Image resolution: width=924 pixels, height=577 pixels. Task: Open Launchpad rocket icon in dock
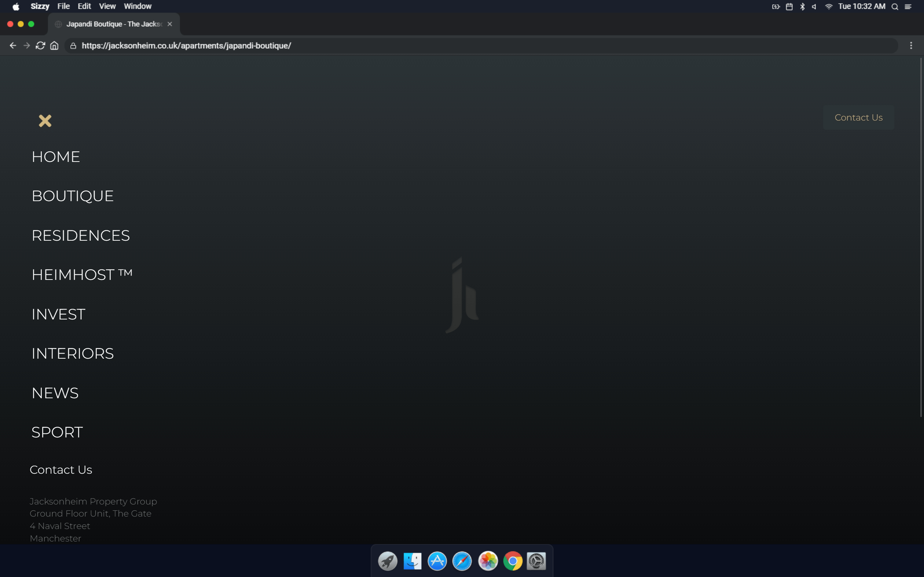[388, 561]
